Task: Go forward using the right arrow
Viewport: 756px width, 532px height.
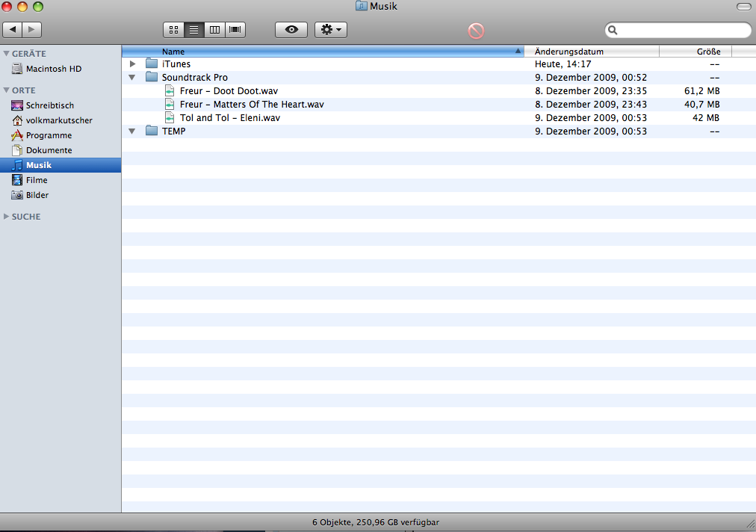Action: coord(31,30)
